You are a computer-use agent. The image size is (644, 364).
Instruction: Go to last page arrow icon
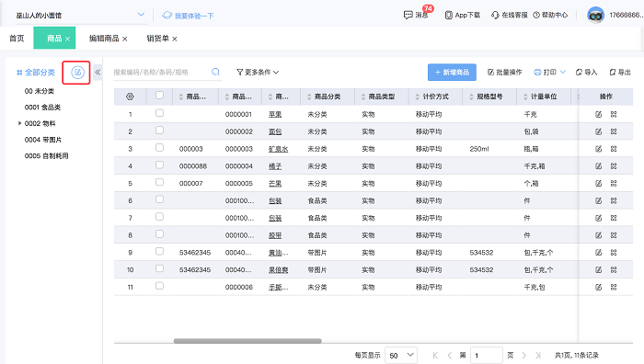538,356
